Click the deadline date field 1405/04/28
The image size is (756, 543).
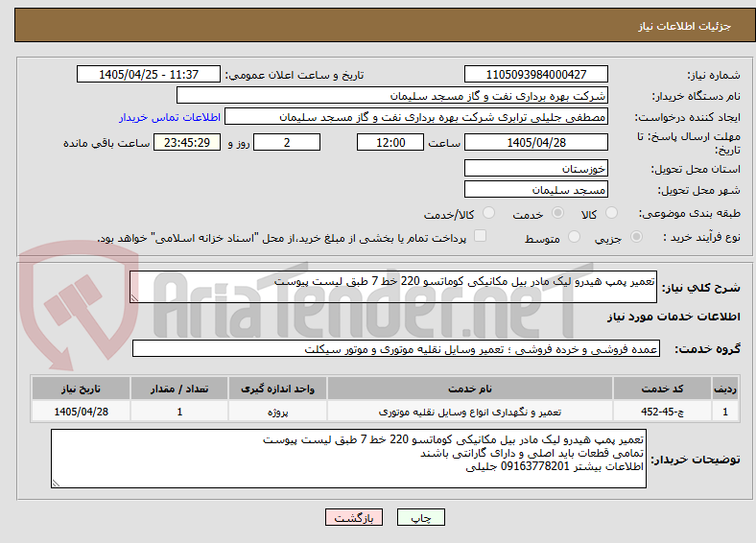(x=535, y=142)
